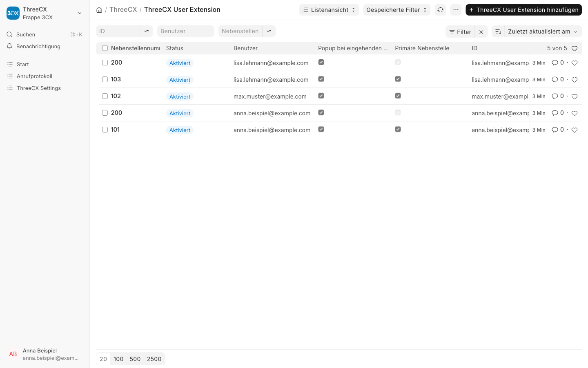Open comments icon in row 101
The image size is (588, 368).
click(x=555, y=130)
